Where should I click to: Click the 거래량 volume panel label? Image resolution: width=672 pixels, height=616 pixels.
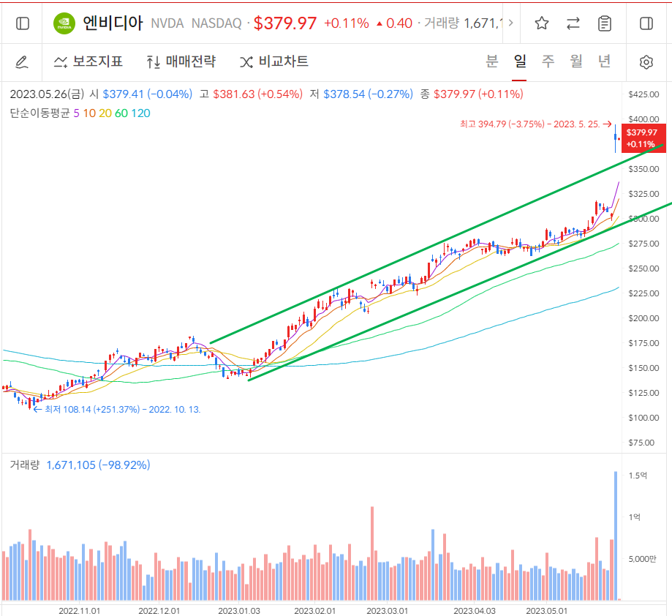24,465
